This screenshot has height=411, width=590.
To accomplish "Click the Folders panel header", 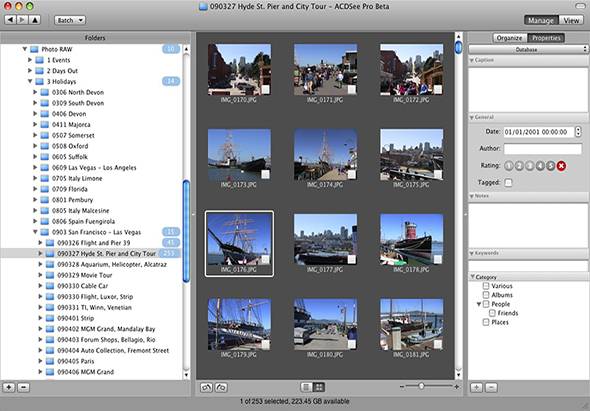I will pos(95,38).
